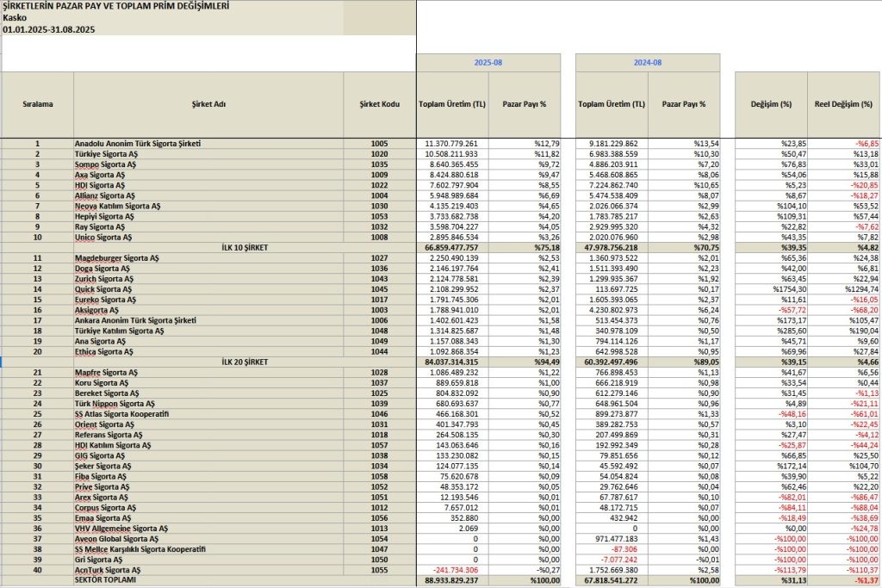Click the 'Sıralama' column header
882x588 pixels.
point(38,104)
